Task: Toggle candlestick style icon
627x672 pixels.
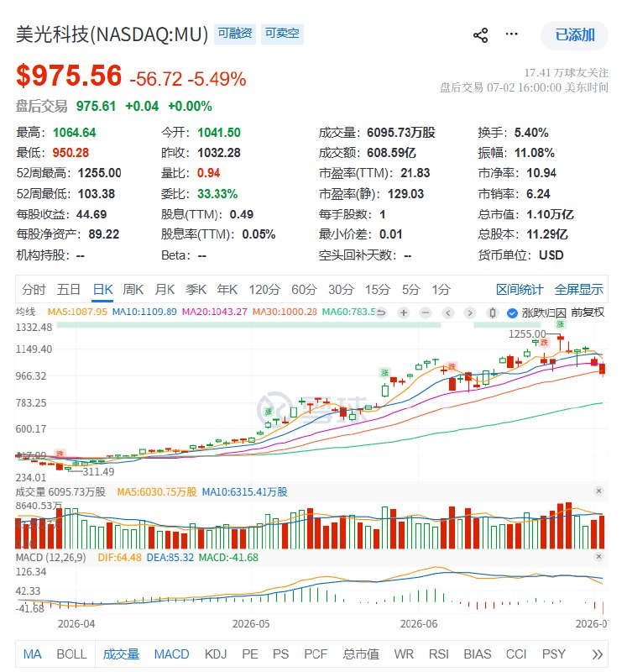Action: click(493, 312)
